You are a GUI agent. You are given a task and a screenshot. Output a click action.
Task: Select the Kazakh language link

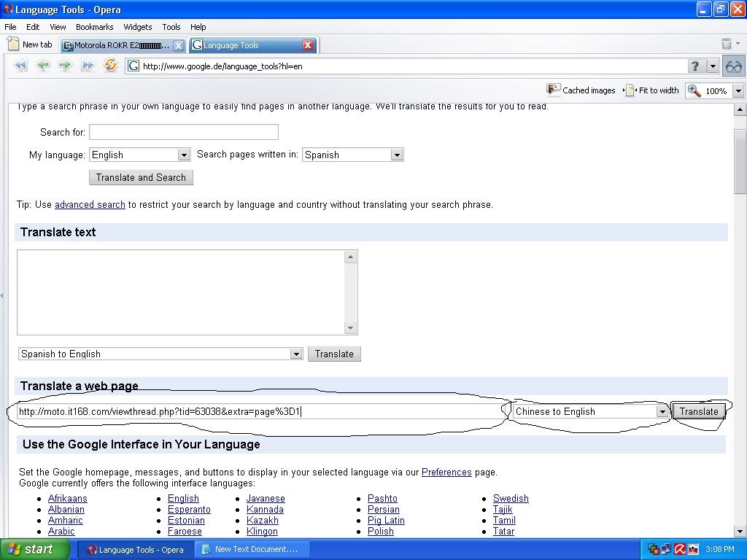263,520
